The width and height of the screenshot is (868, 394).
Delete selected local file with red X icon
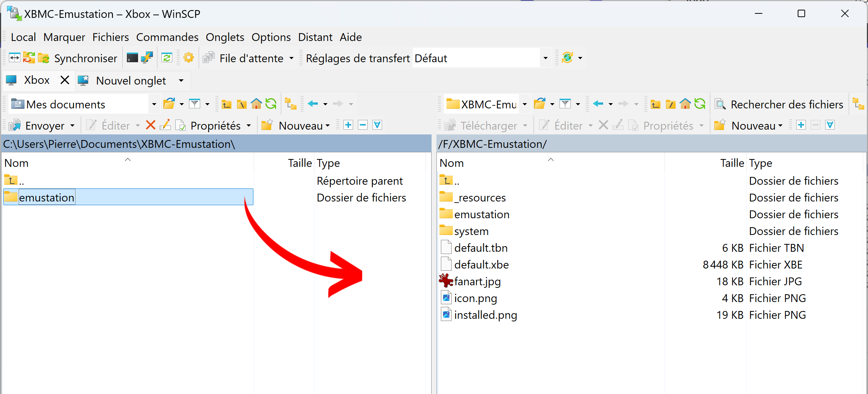(x=151, y=125)
